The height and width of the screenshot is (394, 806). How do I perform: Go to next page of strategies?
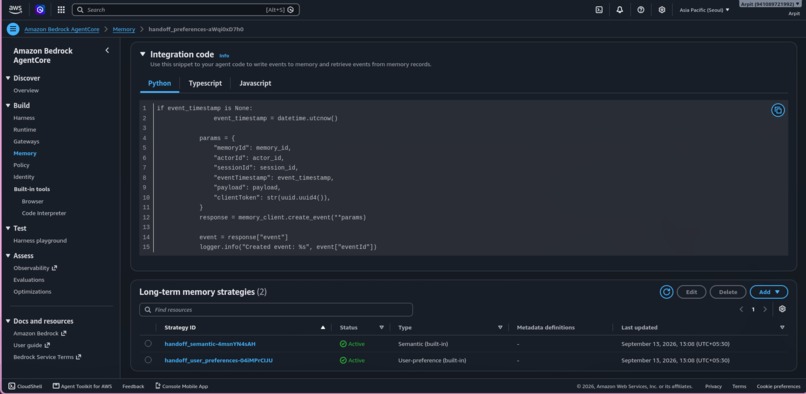click(765, 309)
